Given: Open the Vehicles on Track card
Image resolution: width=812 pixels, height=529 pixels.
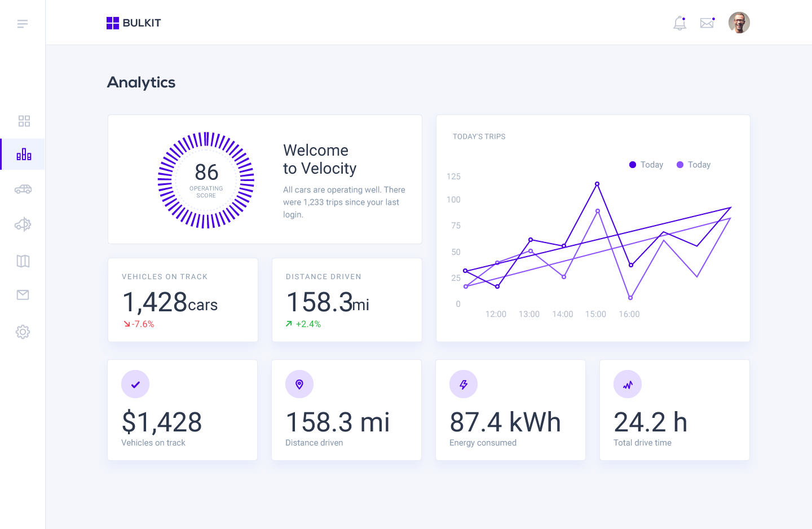Looking at the screenshot, I should click(183, 300).
